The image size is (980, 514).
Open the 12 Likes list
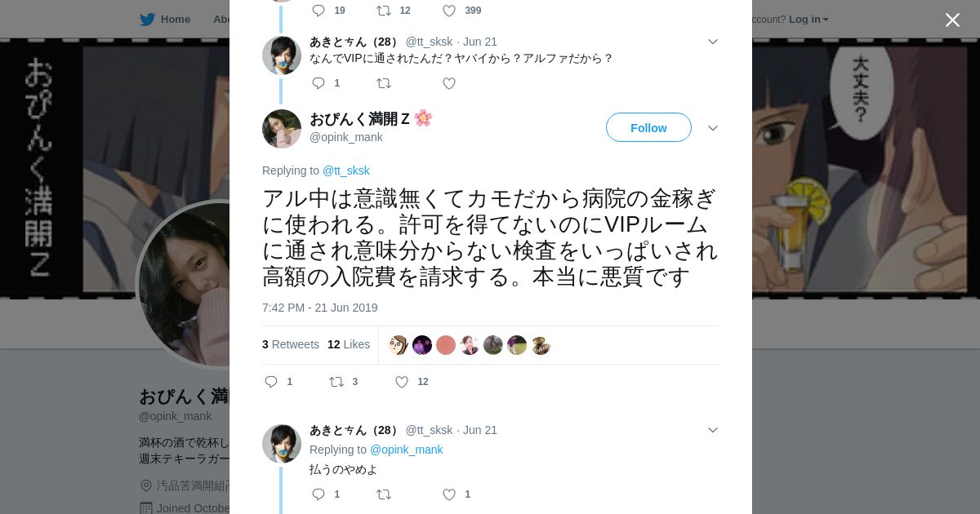(x=349, y=344)
